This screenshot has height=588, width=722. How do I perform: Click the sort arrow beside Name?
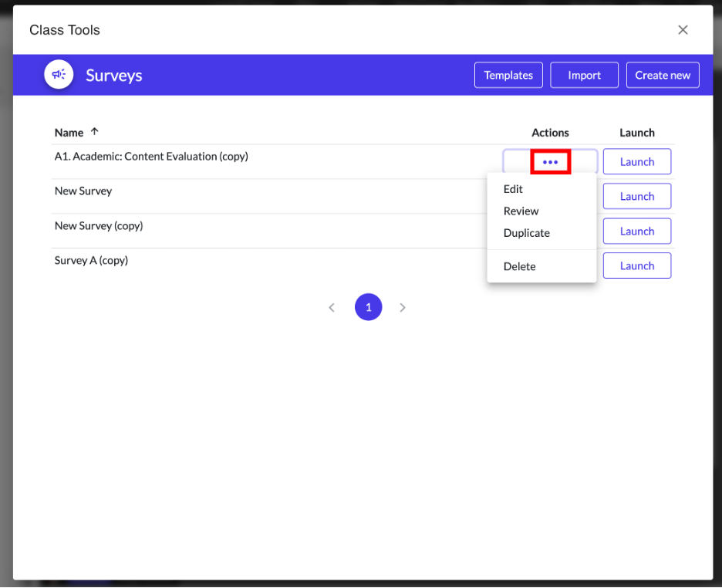[x=95, y=132]
